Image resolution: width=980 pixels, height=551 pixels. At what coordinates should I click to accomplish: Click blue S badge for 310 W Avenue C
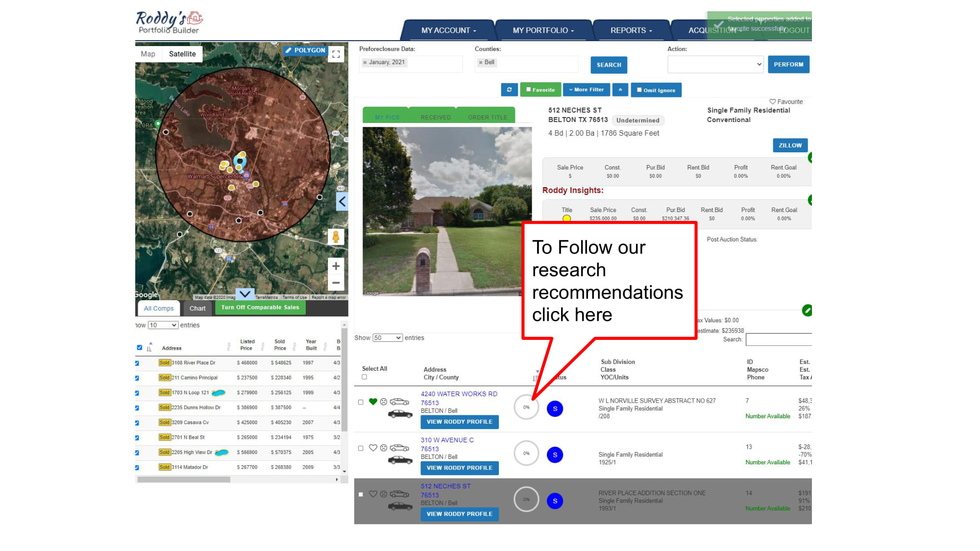pyautogui.click(x=555, y=455)
